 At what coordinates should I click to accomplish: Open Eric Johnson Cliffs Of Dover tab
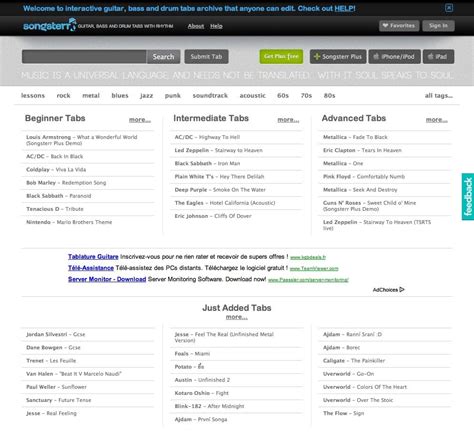pos(213,216)
